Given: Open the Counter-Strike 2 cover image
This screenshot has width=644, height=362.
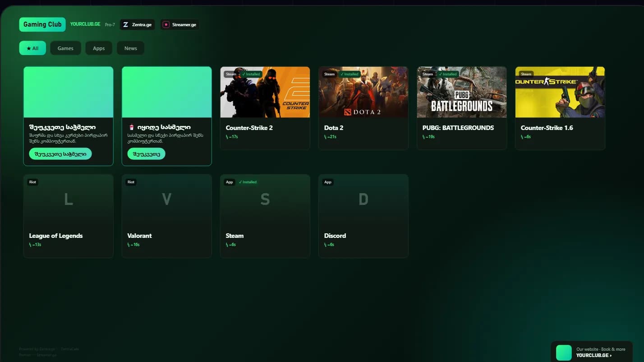Looking at the screenshot, I should click(x=265, y=92).
